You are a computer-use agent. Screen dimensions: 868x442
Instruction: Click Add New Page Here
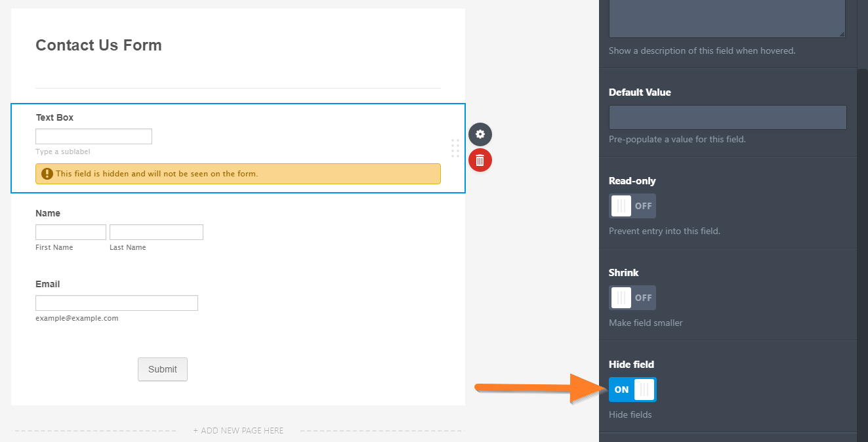238,431
